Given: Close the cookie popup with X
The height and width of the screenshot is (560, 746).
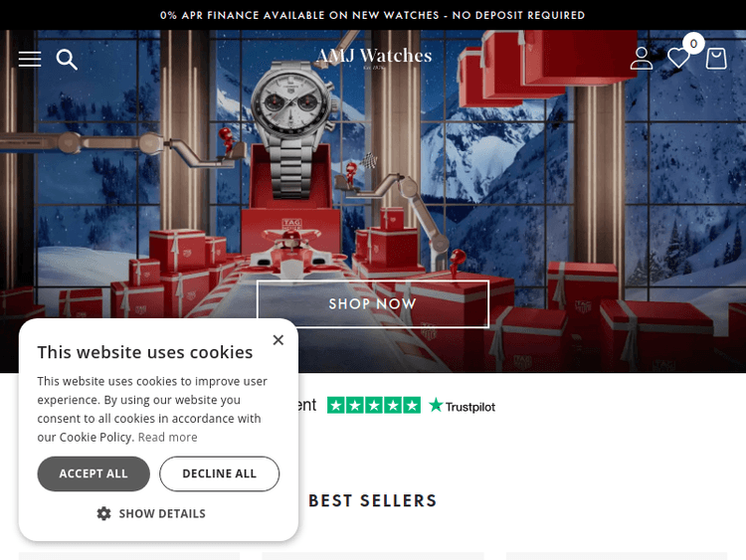Looking at the screenshot, I should point(279,340).
